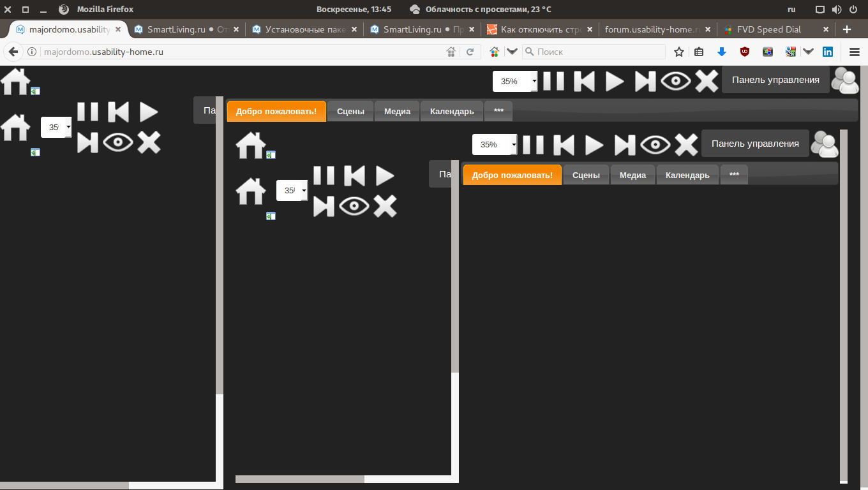Click previous track in innermost nested toolbar
The height and width of the screenshot is (490, 868).
click(564, 145)
